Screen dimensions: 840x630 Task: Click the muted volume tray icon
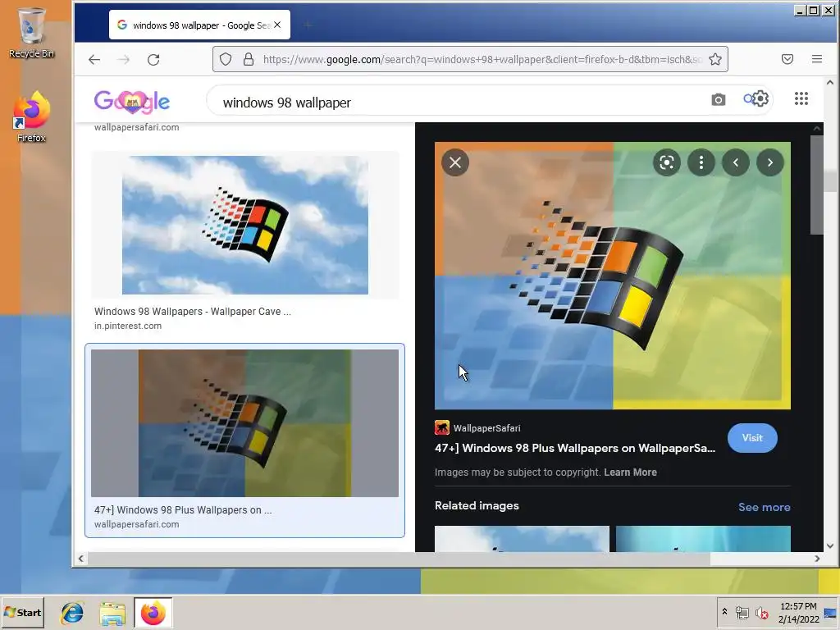[x=761, y=612]
